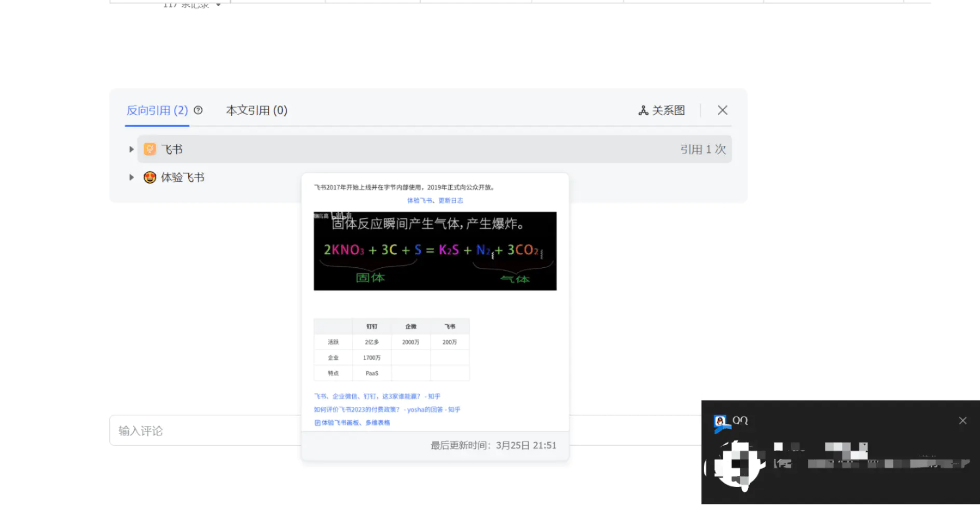The height and width of the screenshot is (508, 980).
Task: Click the 体验飞书 link in preview card header
Action: pyautogui.click(x=419, y=200)
